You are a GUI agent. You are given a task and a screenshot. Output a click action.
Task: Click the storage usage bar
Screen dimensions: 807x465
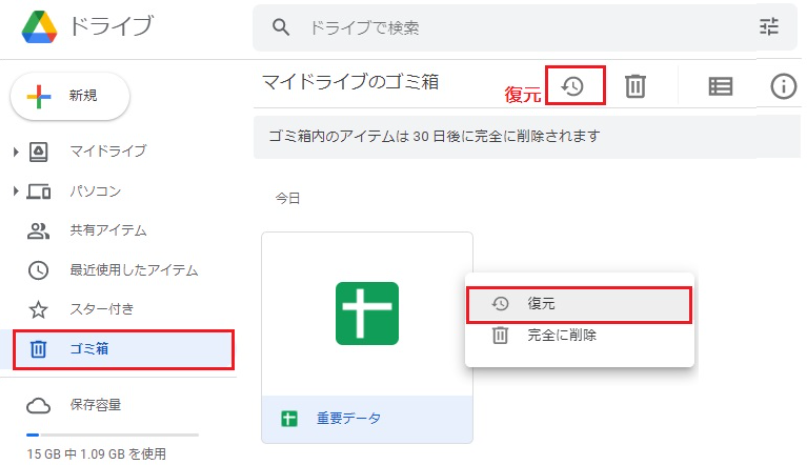pos(113,435)
